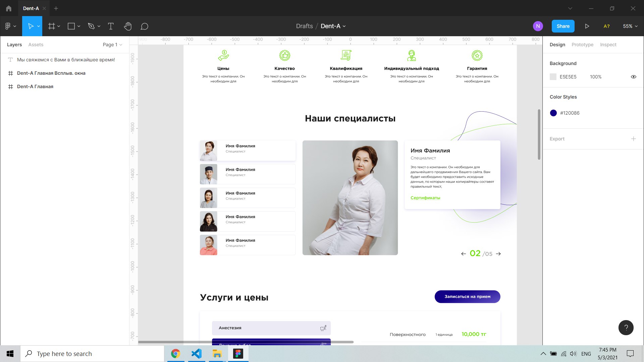Click Drafts in the breadcrumb
The image size is (644, 362).
click(304, 26)
